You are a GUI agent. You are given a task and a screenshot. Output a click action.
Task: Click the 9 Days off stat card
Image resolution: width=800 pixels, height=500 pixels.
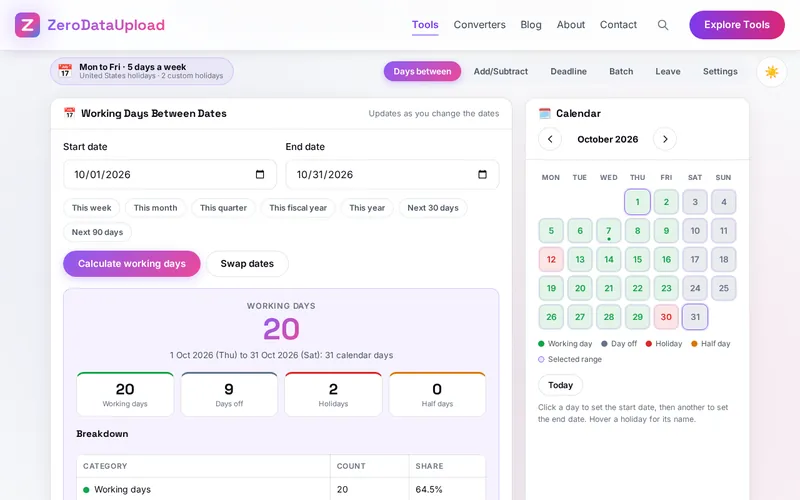tap(229, 394)
